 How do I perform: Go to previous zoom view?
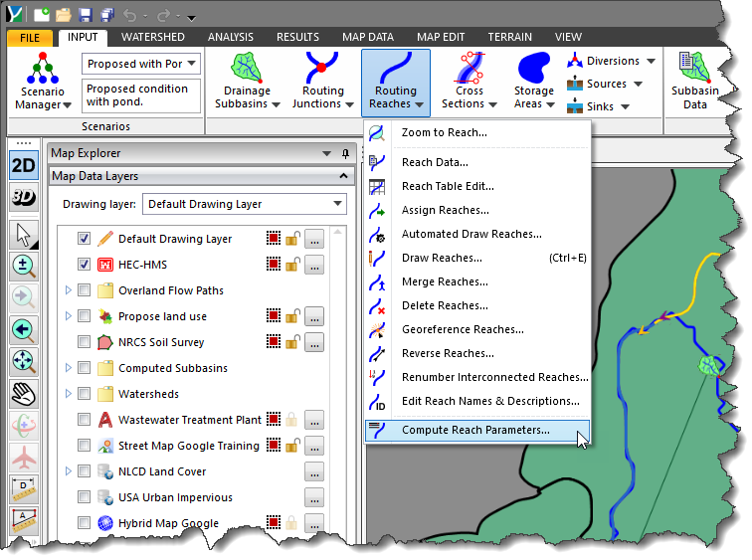(24, 330)
